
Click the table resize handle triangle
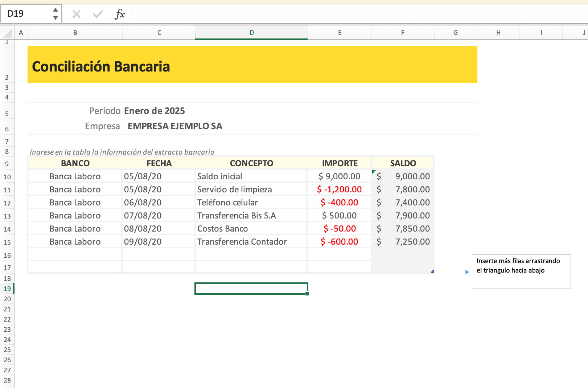(432, 271)
